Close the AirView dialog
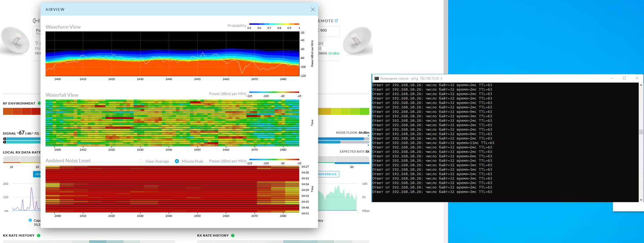Viewport: 644px width, 243px height. [x=313, y=9]
